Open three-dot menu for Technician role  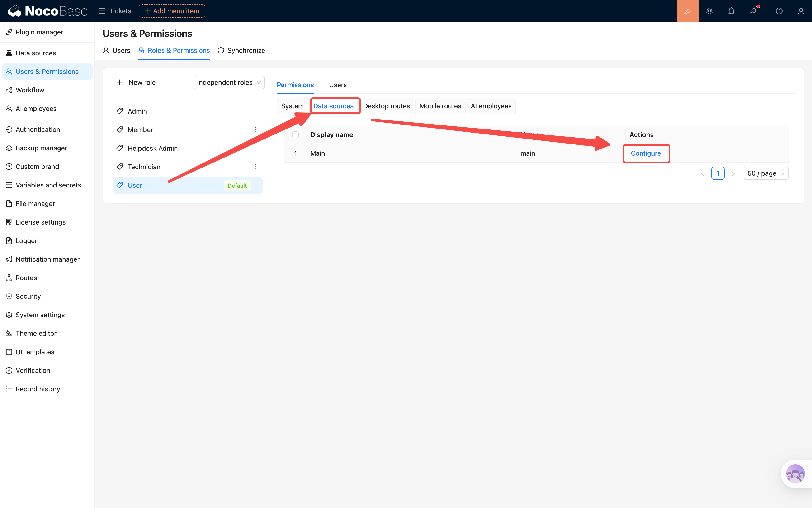tap(256, 167)
